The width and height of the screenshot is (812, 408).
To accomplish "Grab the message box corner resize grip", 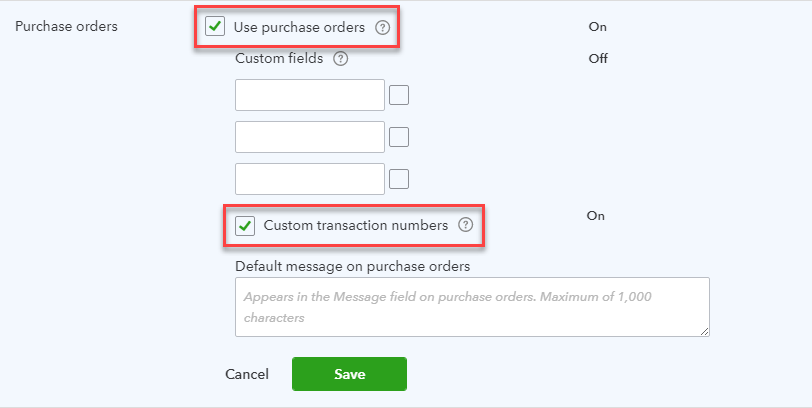I will pos(705,332).
